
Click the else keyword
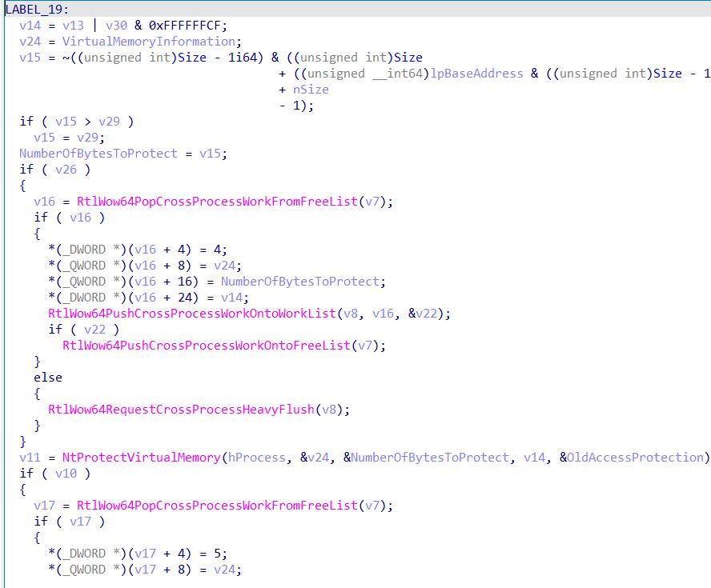click(x=47, y=377)
